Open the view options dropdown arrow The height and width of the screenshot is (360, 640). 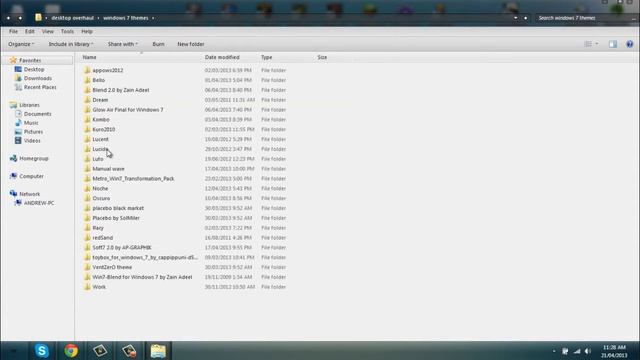click(597, 44)
